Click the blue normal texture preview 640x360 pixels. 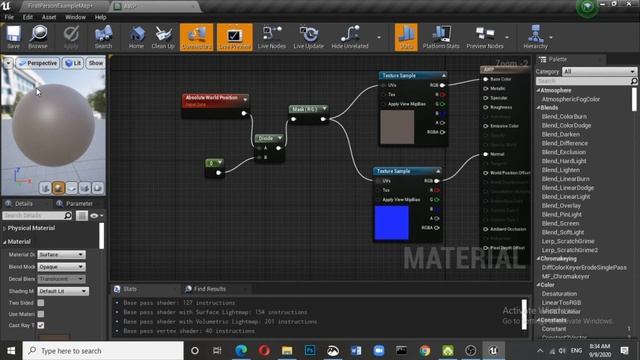pyautogui.click(x=391, y=223)
